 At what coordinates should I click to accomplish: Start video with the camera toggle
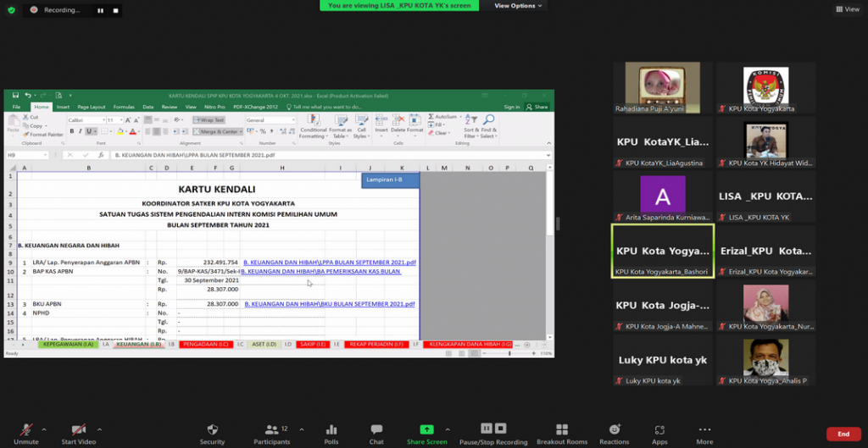click(x=78, y=430)
